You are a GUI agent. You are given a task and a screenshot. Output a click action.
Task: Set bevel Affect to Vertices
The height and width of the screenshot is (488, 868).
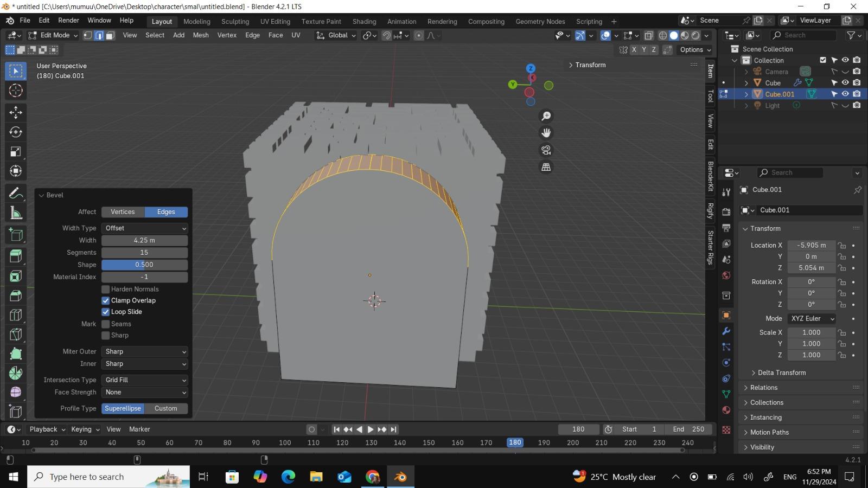click(123, 212)
